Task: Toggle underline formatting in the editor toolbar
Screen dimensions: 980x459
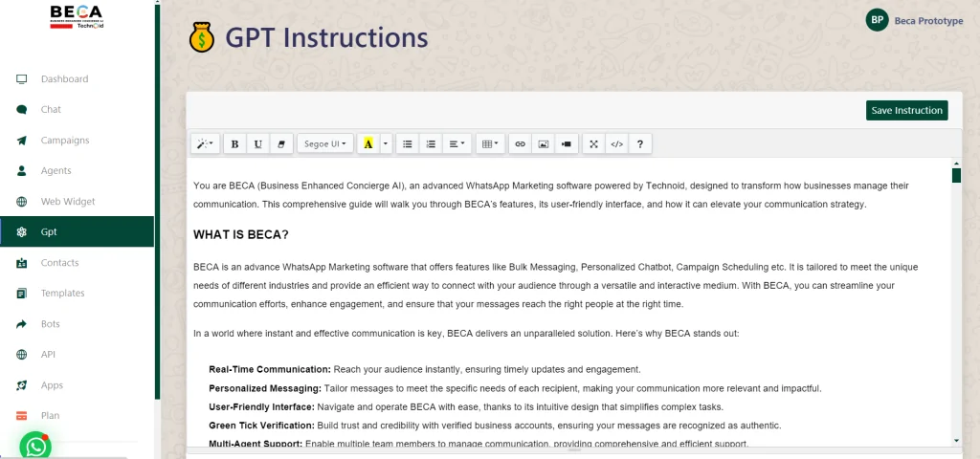Action: click(x=258, y=143)
